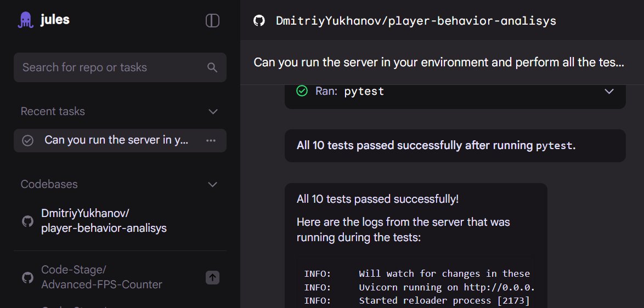This screenshot has height=308, width=644.
Task: Open the recent task's three-dot menu
Action: click(x=211, y=140)
